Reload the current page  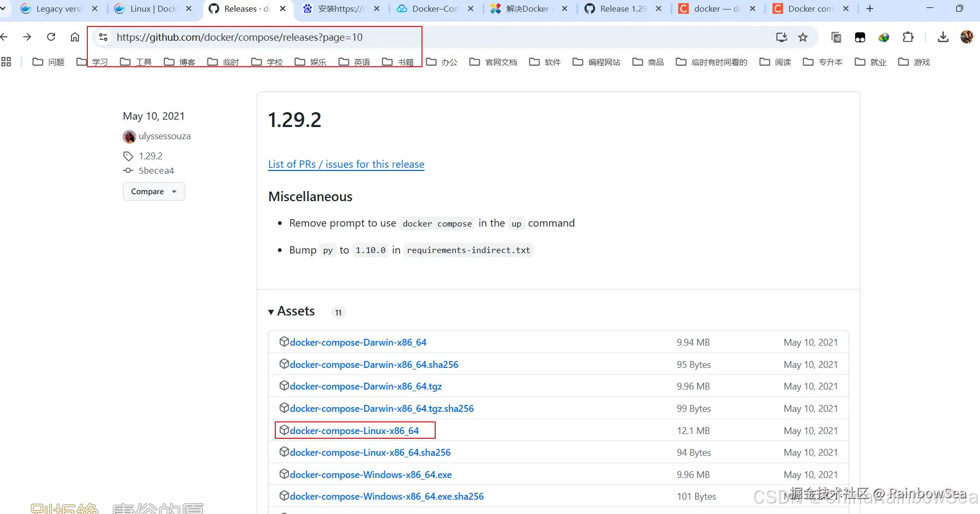pos(51,37)
